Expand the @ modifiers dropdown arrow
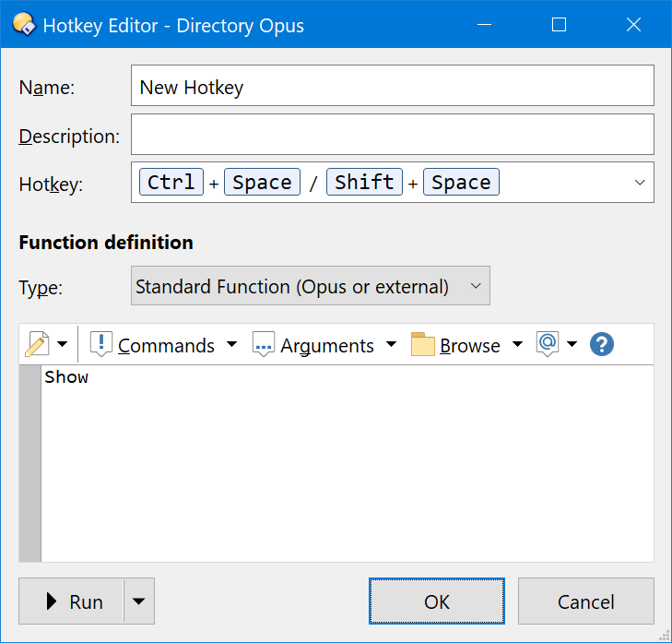This screenshot has height=643, width=672. tap(572, 344)
